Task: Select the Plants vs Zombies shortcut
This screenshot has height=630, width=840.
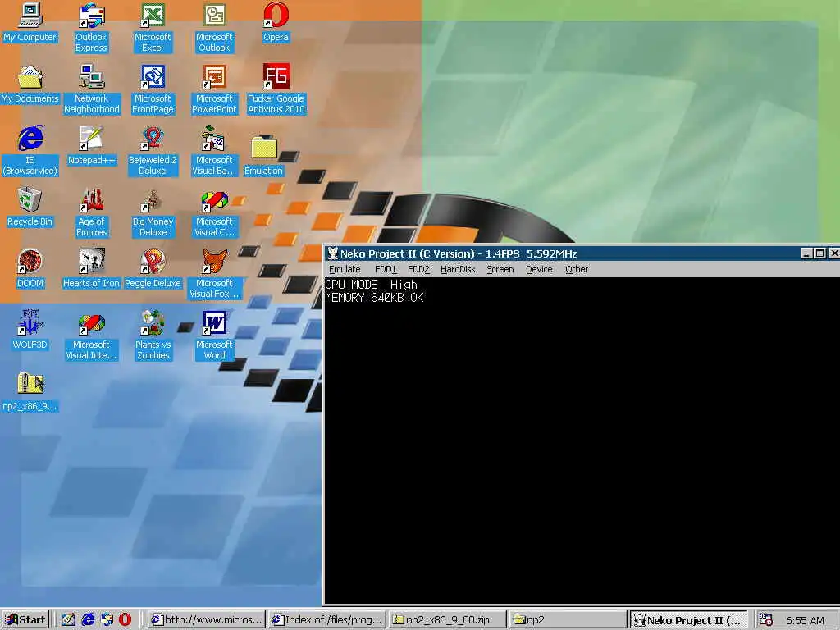Action: click(153, 336)
